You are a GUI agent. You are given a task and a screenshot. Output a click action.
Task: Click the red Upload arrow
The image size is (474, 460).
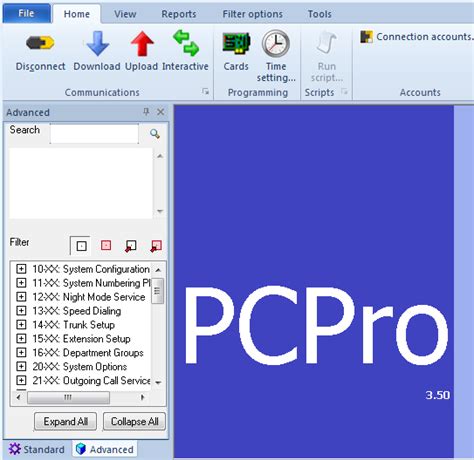click(x=142, y=43)
